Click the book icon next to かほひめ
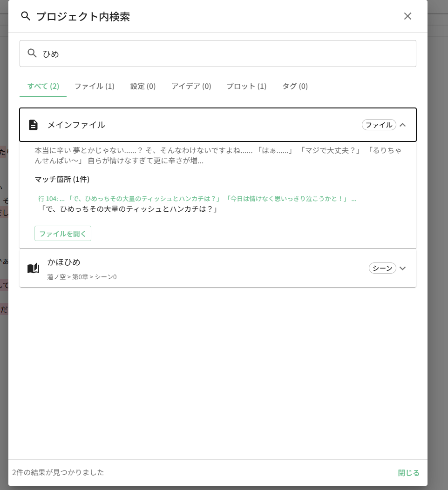The image size is (448, 490). click(x=33, y=268)
